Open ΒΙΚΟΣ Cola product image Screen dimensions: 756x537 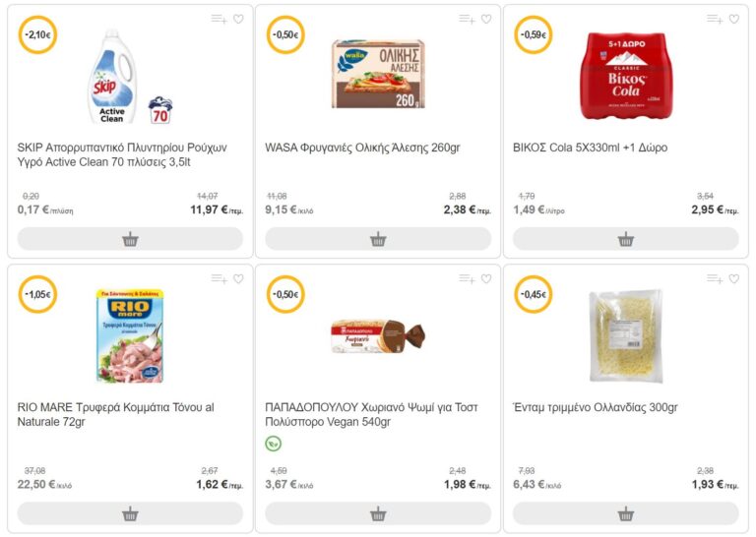tap(625, 76)
